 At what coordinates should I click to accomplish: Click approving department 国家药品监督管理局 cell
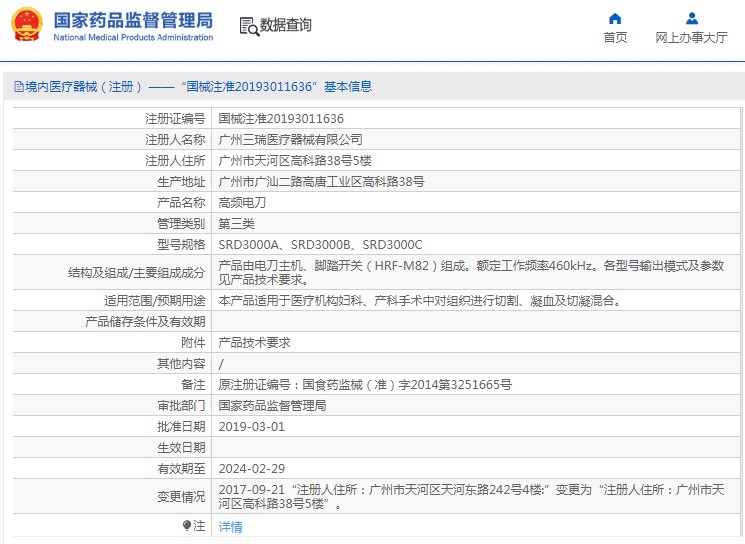tap(272, 405)
